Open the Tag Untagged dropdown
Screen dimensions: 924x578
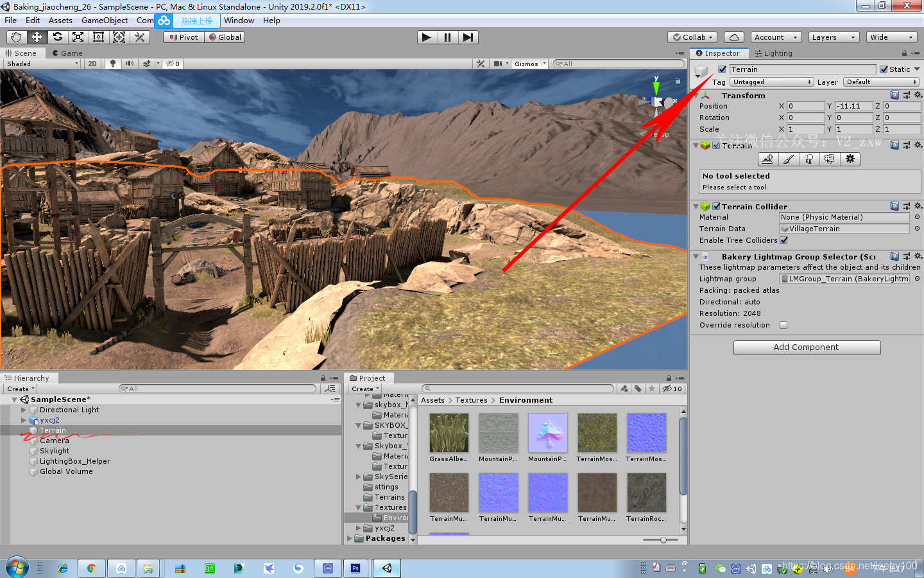pyautogui.click(x=772, y=82)
